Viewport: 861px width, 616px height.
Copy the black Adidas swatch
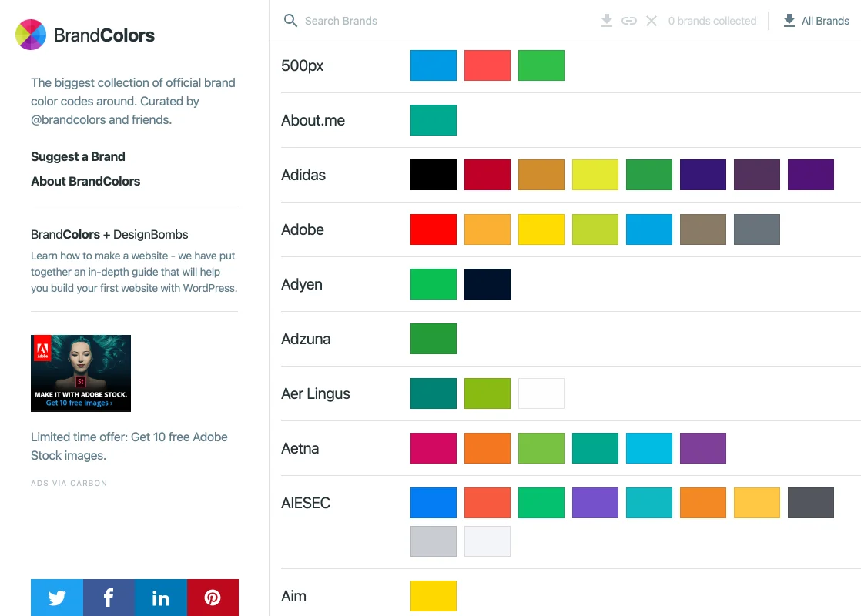pos(434,175)
